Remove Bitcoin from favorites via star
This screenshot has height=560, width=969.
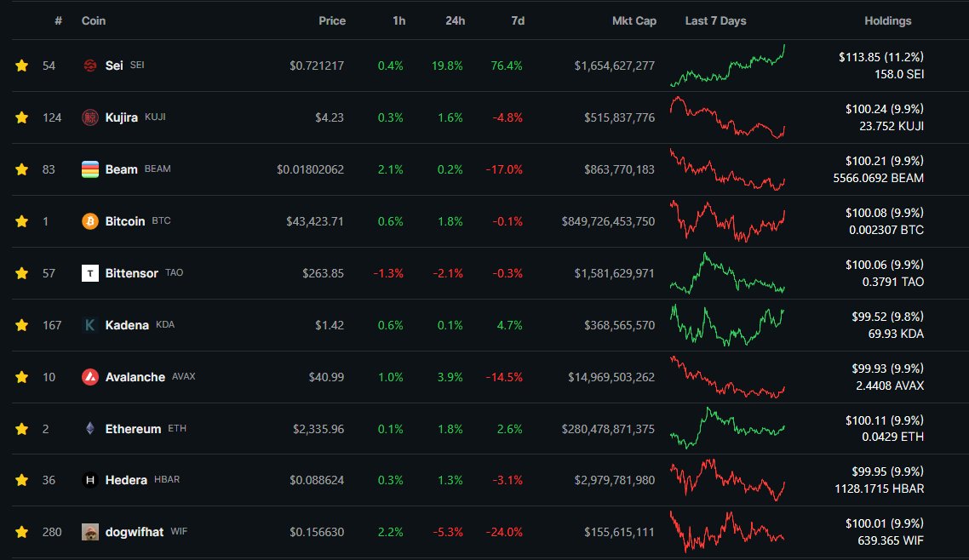click(21, 221)
